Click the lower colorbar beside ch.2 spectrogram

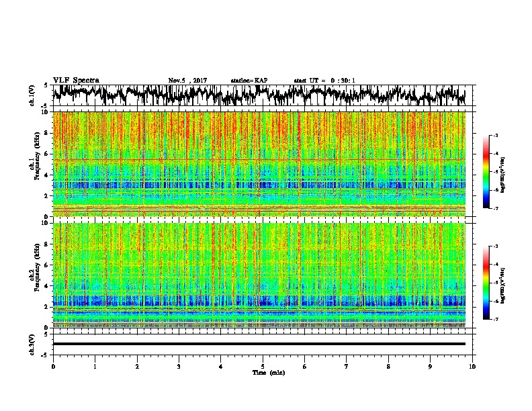[x=486, y=283]
